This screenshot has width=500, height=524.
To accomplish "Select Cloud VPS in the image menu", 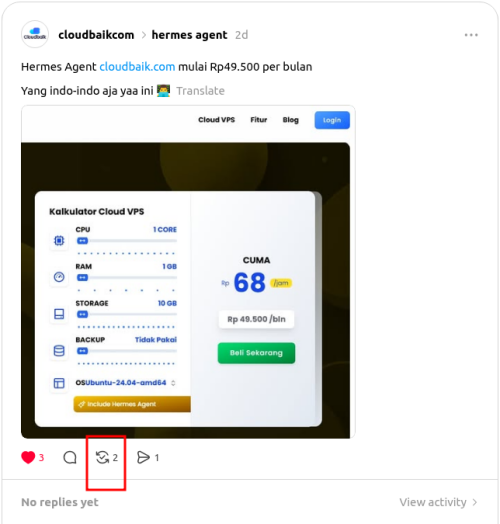I will tap(217, 120).
